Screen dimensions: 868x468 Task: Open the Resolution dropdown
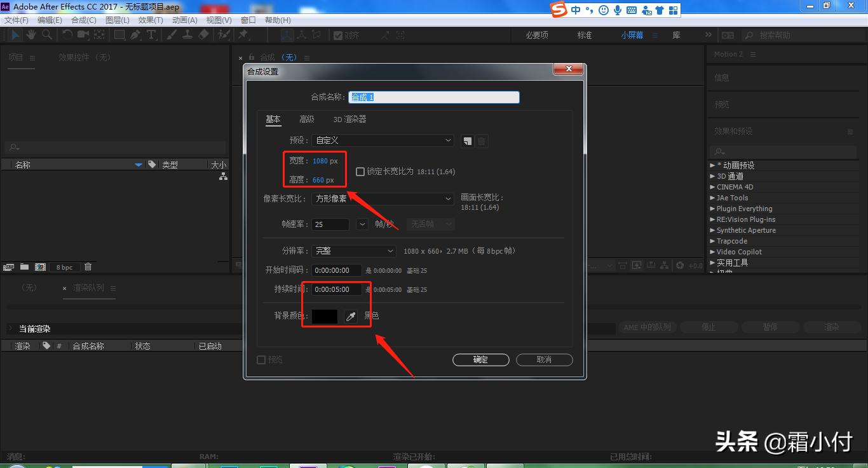click(354, 251)
